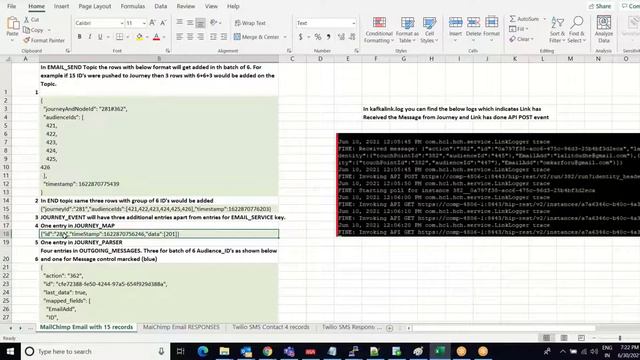Toggle Wrap Text
The width and height of the screenshot is (640, 360).
(x=250, y=23)
